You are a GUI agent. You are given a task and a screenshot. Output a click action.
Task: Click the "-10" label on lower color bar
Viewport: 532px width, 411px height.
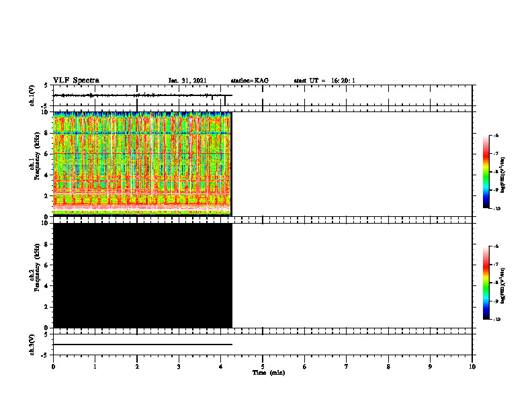tap(496, 320)
